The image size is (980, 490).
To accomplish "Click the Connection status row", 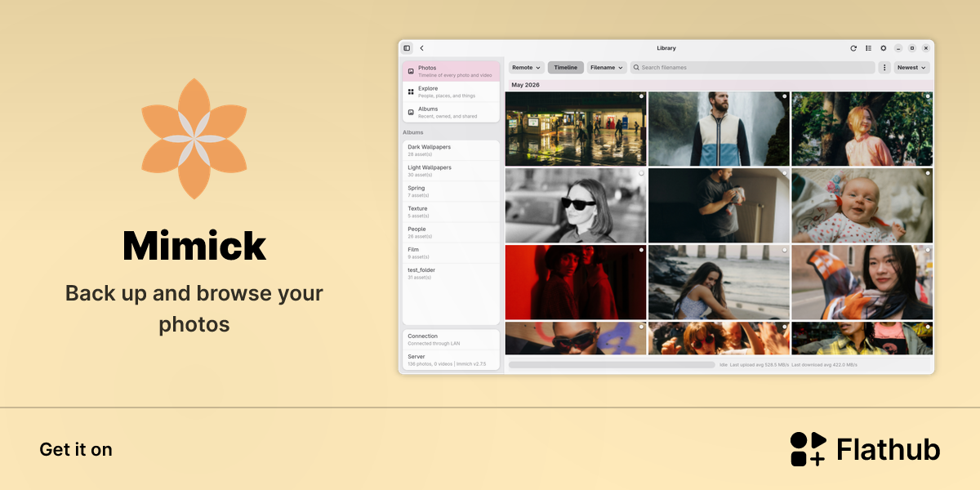I will click(451, 339).
